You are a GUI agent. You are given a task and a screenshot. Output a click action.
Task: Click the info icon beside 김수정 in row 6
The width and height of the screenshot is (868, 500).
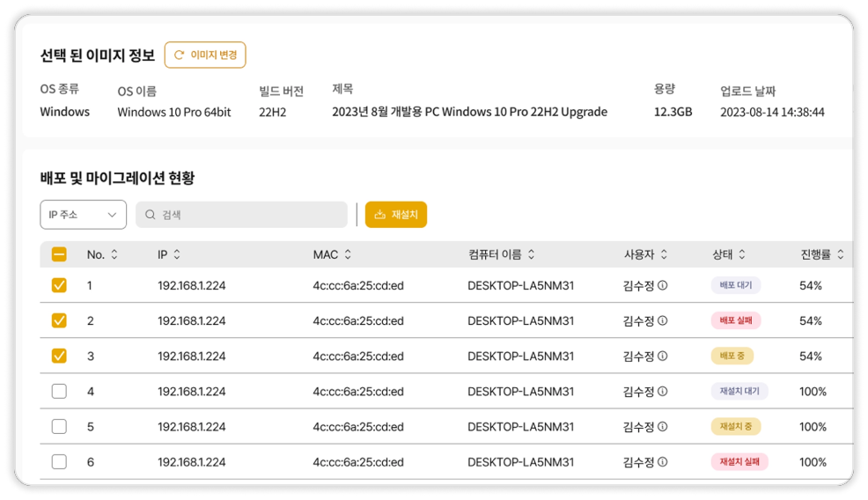[663, 462]
